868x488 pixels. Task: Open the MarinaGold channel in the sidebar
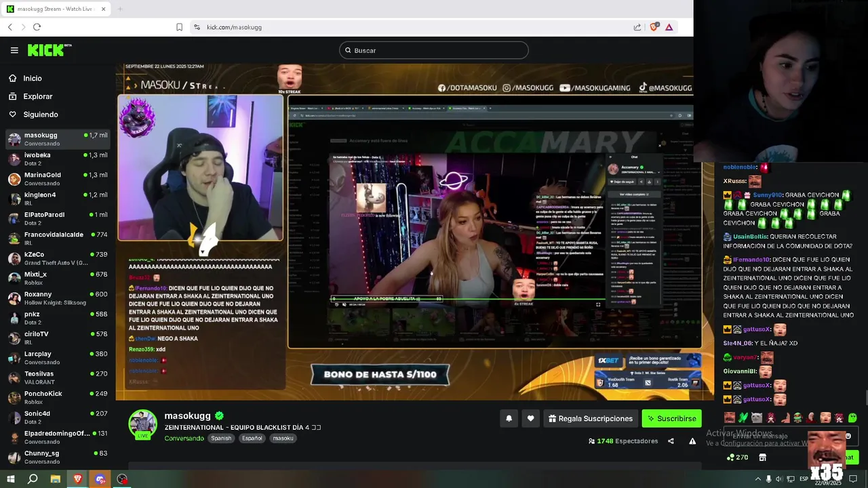click(x=58, y=179)
